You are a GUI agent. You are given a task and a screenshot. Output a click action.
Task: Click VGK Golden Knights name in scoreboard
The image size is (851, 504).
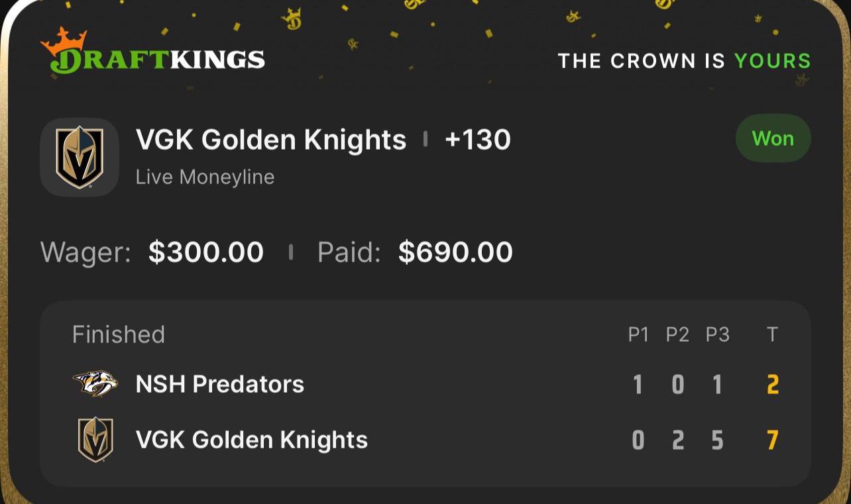251,440
